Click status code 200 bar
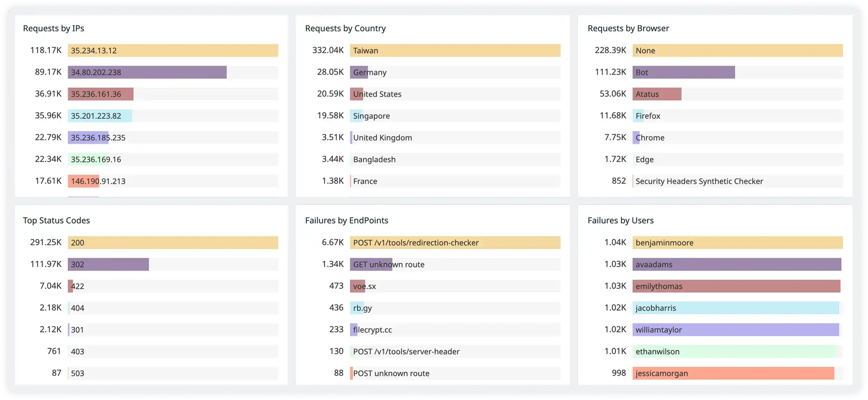868x400 pixels. [x=173, y=243]
